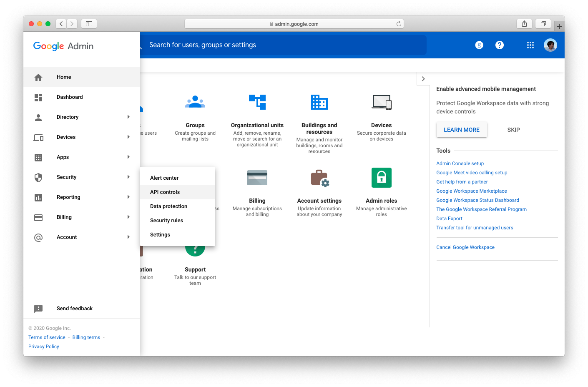Select Data protection menu item

point(178,206)
